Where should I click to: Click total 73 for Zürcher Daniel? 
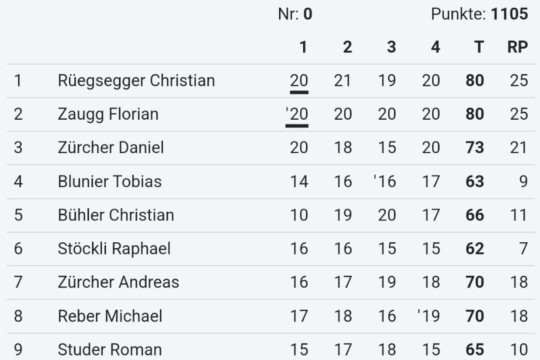(475, 148)
